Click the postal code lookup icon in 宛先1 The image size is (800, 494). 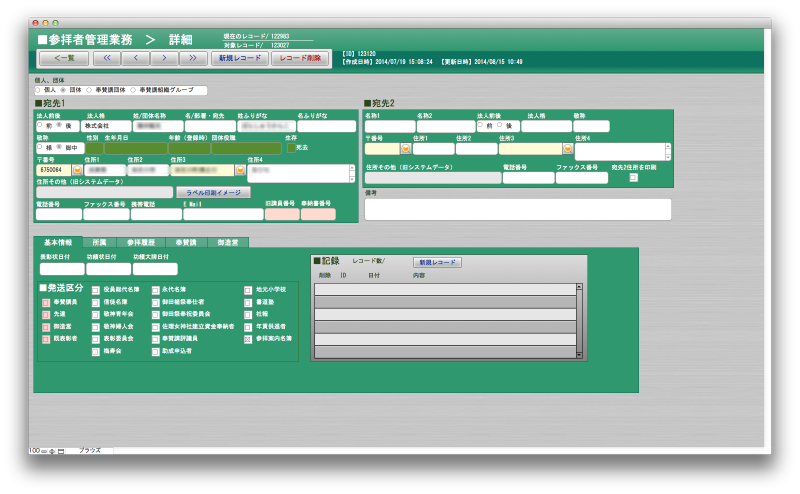tap(78, 170)
